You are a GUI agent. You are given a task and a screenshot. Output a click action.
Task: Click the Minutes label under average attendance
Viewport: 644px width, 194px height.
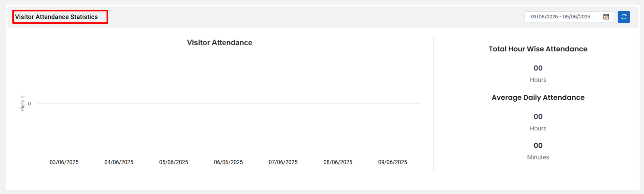pyautogui.click(x=538, y=157)
